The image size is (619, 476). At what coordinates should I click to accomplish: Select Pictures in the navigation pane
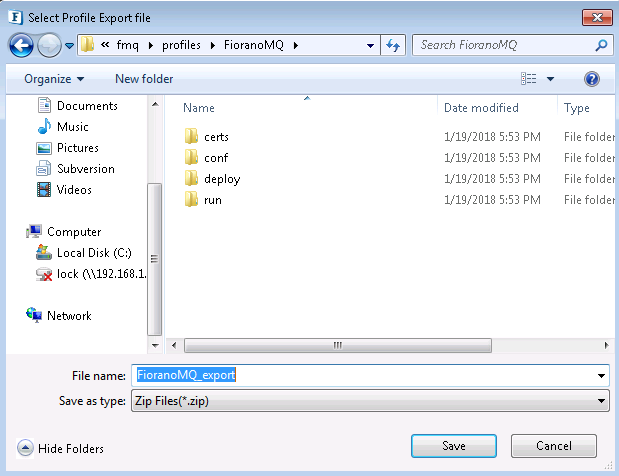pyautogui.click(x=68, y=148)
